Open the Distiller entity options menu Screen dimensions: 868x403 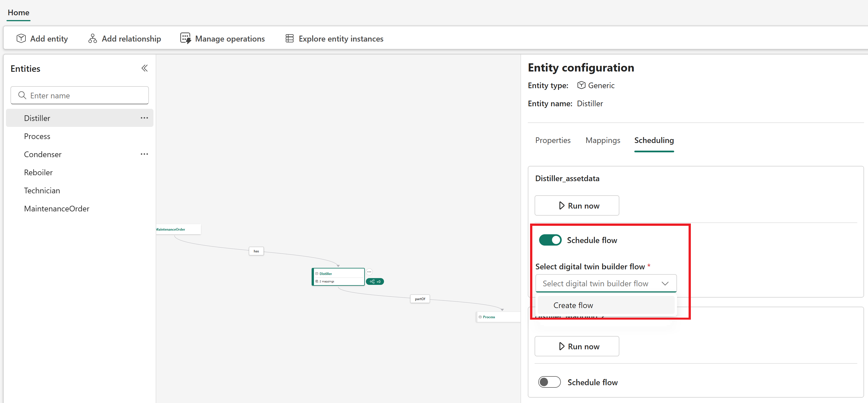[x=144, y=118]
